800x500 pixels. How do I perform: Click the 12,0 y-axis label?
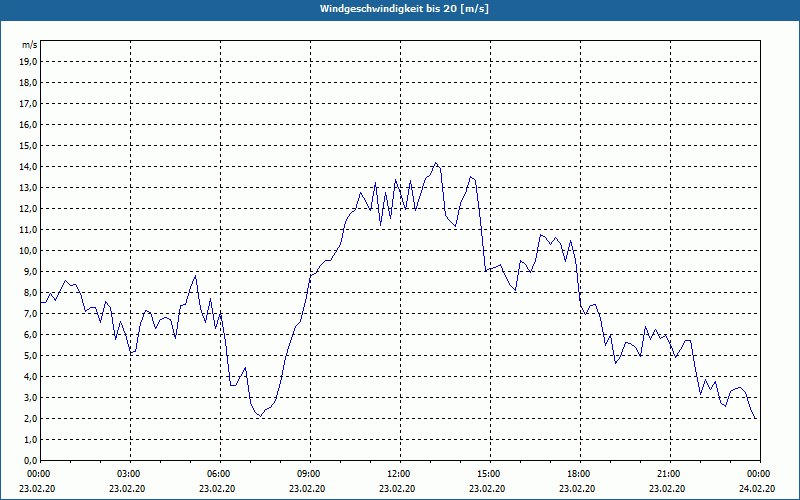coord(29,209)
